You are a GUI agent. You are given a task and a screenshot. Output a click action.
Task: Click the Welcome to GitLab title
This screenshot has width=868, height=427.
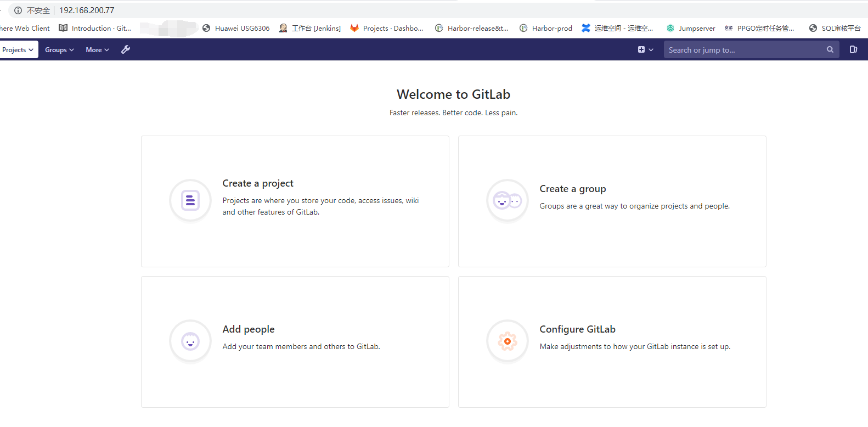(x=454, y=94)
